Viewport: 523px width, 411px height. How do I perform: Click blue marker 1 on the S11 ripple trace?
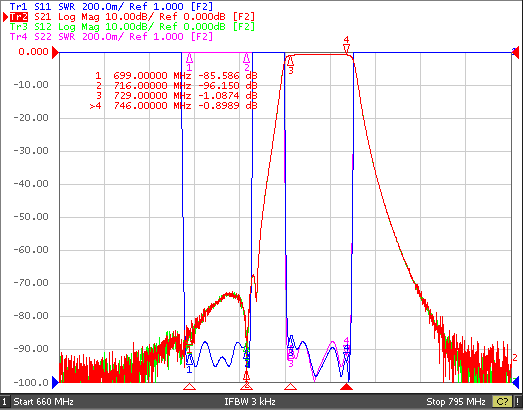[189, 364]
